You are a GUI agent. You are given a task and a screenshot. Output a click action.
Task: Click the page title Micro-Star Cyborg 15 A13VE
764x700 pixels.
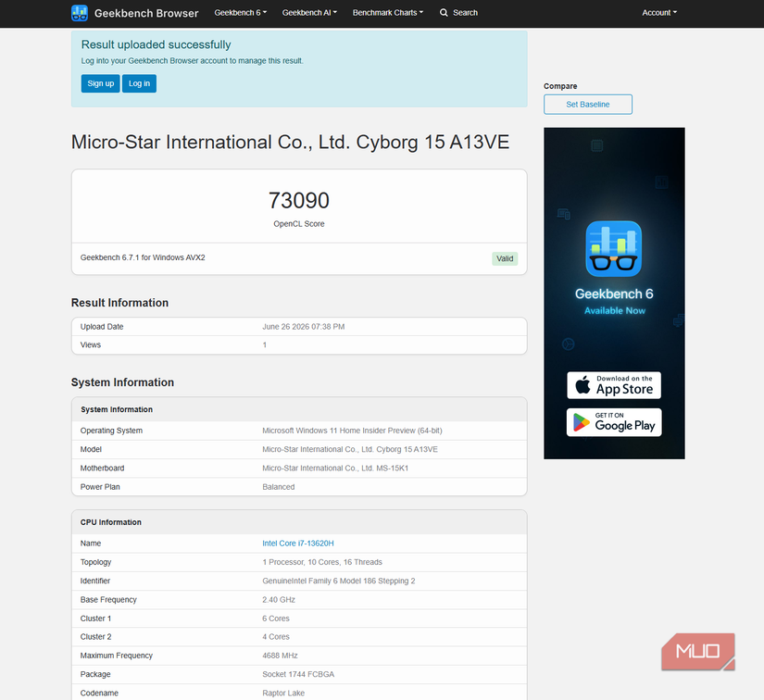290,143
